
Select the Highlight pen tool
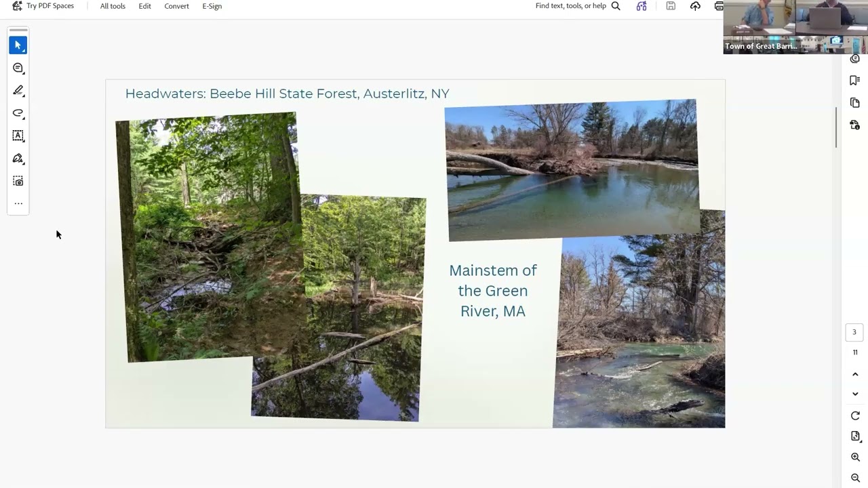coord(18,91)
